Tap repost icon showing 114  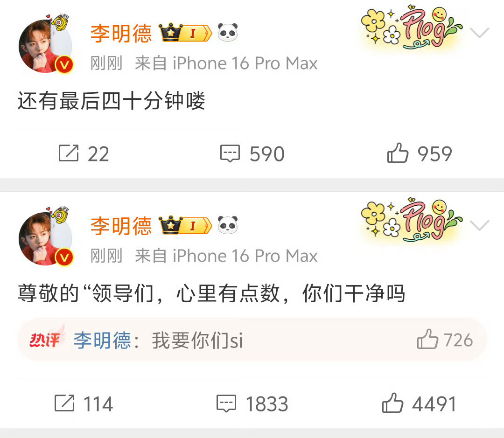64,403
